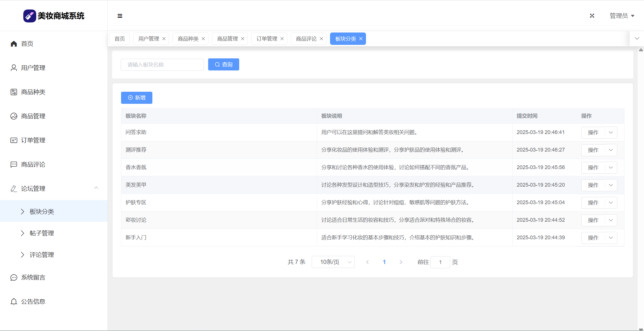Click the 首页 home icon in sidebar

[x=14, y=44]
